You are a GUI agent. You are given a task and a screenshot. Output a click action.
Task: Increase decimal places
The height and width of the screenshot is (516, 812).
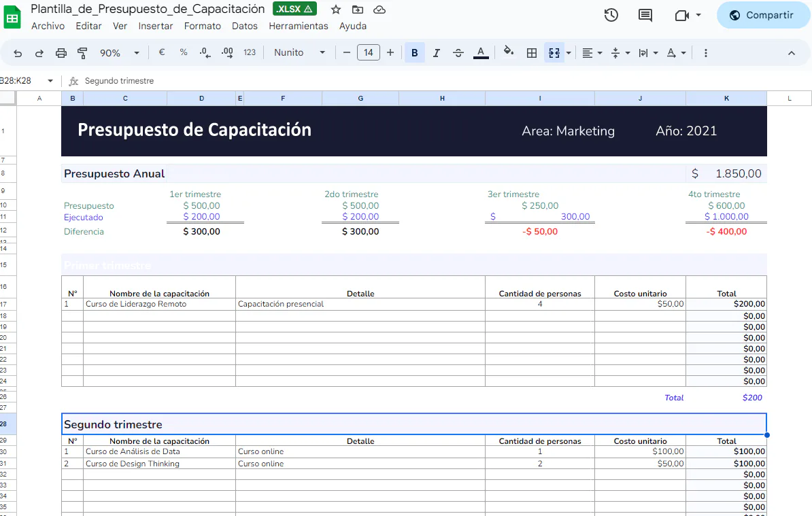tap(226, 52)
